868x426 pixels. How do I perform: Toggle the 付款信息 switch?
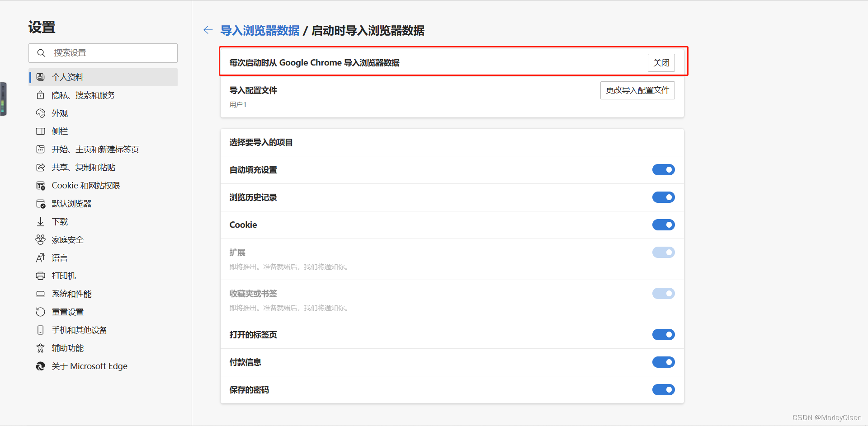663,362
